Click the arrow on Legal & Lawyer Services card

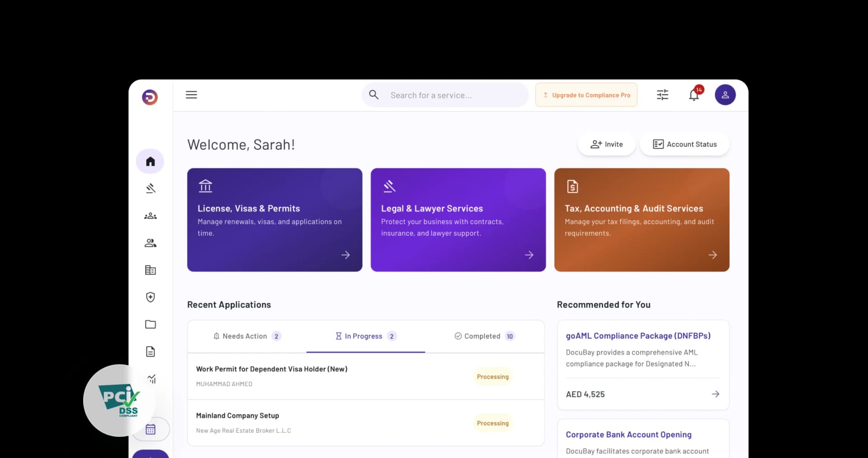pos(529,255)
